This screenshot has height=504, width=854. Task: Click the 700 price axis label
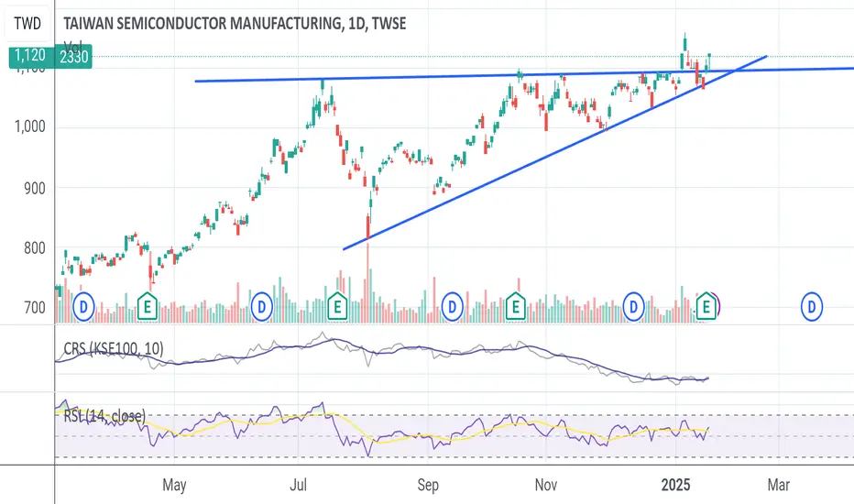click(35, 308)
